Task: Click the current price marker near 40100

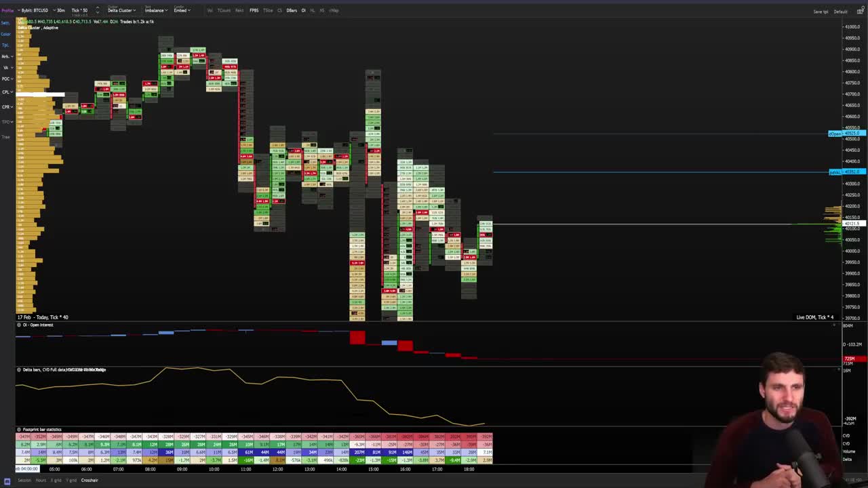Action: [854, 224]
